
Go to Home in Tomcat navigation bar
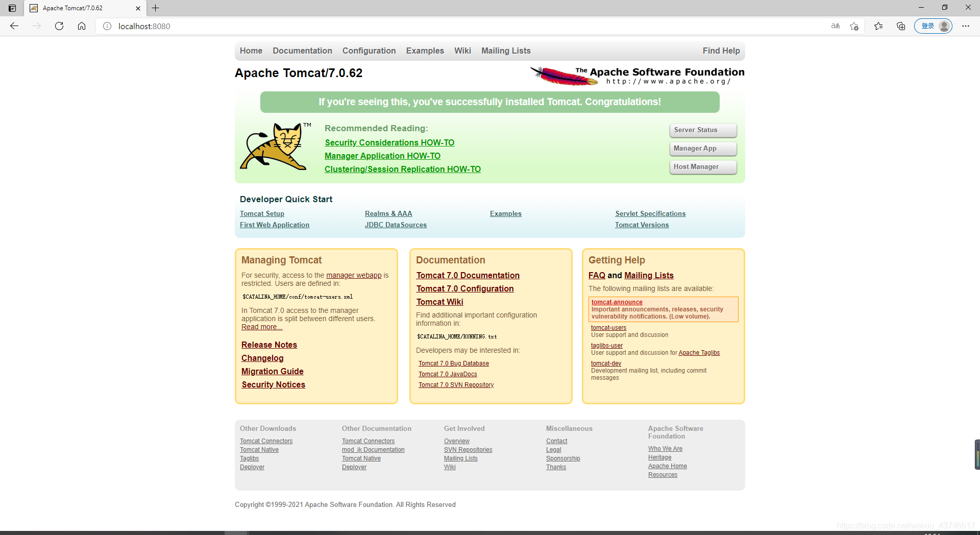pyautogui.click(x=251, y=51)
